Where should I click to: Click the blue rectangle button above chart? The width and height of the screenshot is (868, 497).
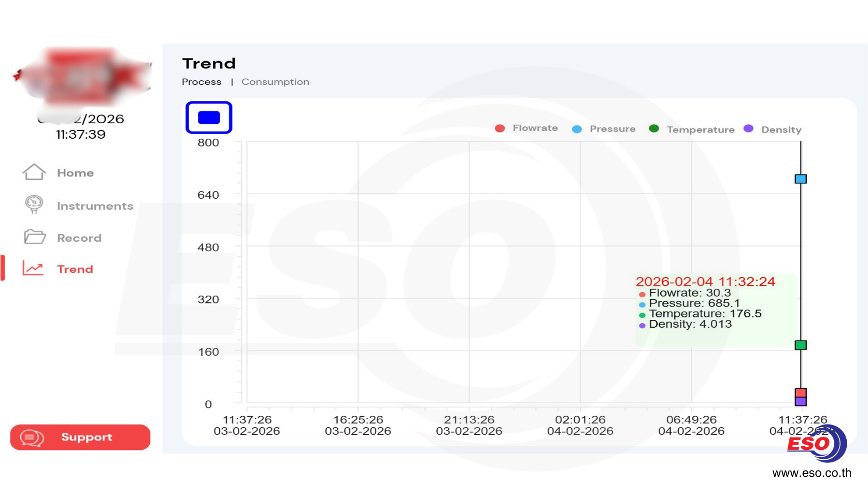pyautogui.click(x=209, y=118)
